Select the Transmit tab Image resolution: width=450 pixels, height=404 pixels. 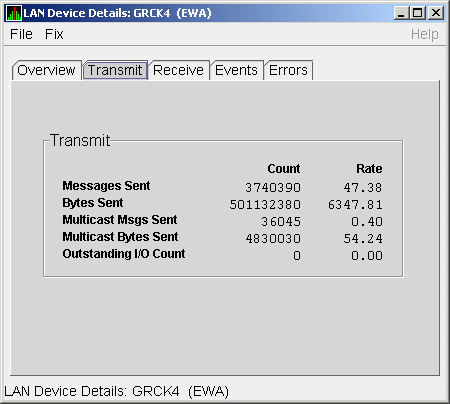115,70
